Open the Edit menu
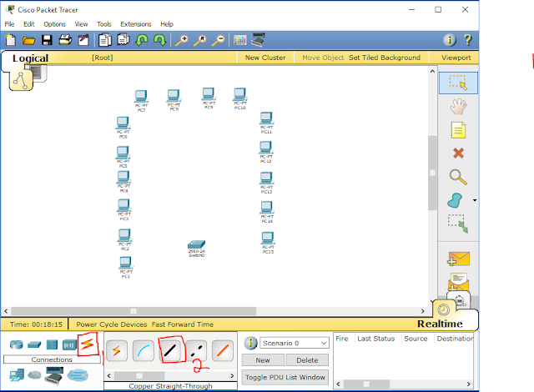The height and width of the screenshot is (392, 534). coord(29,24)
